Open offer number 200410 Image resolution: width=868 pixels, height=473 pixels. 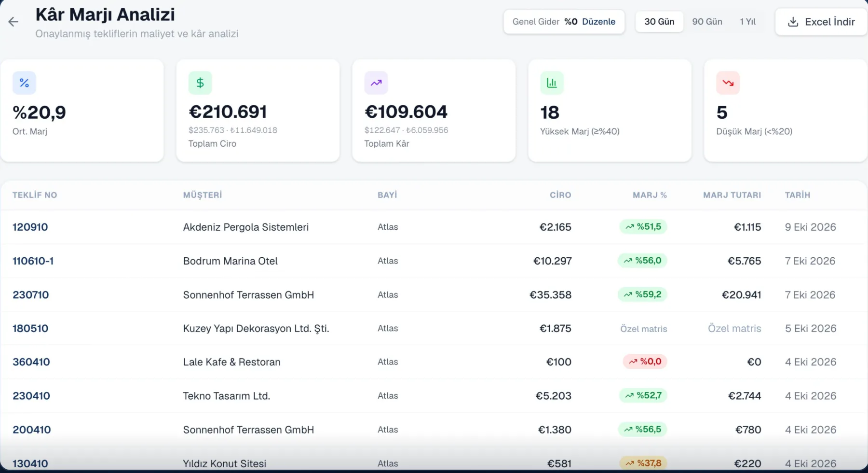coord(32,430)
